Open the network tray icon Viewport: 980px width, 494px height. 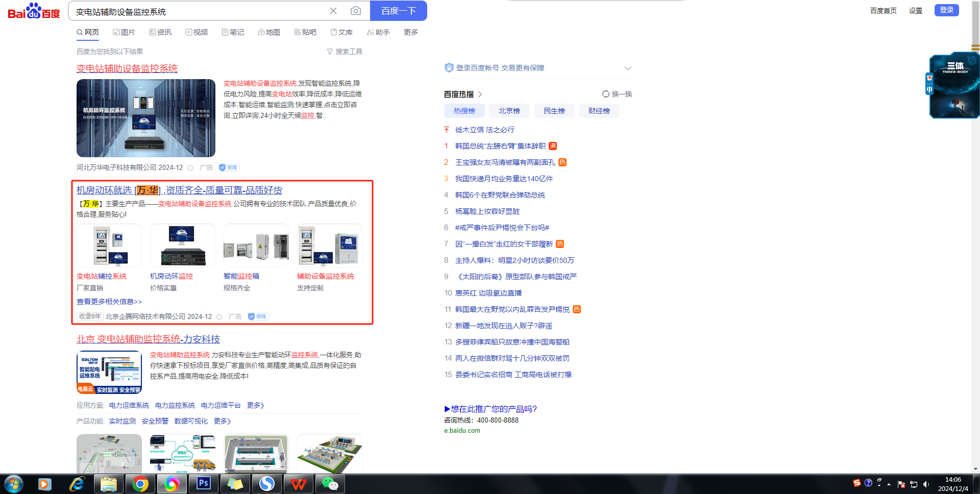(x=914, y=484)
